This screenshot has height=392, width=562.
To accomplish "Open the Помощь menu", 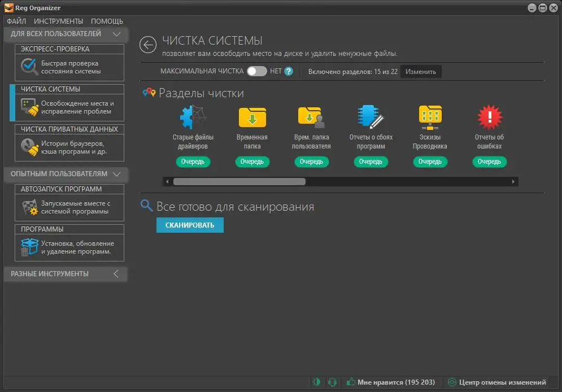I will pyautogui.click(x=107, y=21).
